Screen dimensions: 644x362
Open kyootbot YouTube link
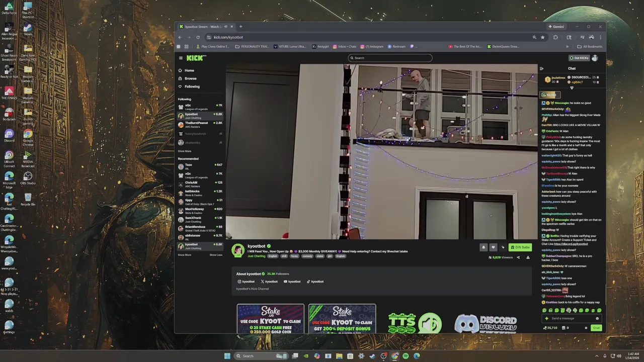click(x=292, y=282)
